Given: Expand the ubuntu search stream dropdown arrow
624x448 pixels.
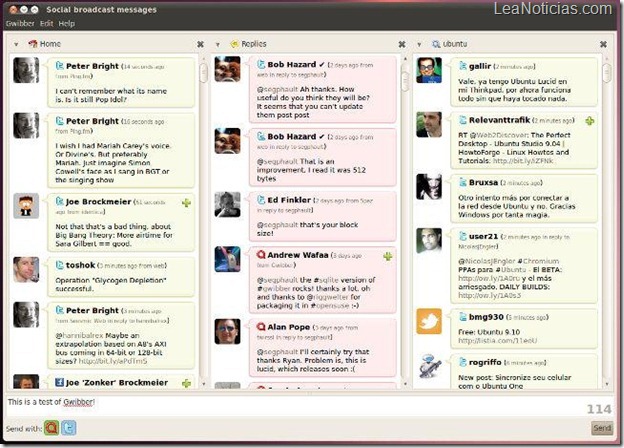Looking at the screenshot, I should pos(419,45).
